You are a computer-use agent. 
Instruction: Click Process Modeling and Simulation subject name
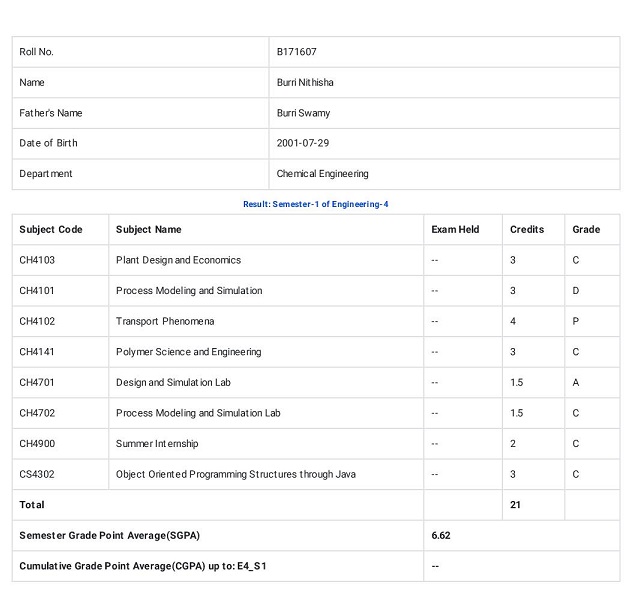coord(189,291)
